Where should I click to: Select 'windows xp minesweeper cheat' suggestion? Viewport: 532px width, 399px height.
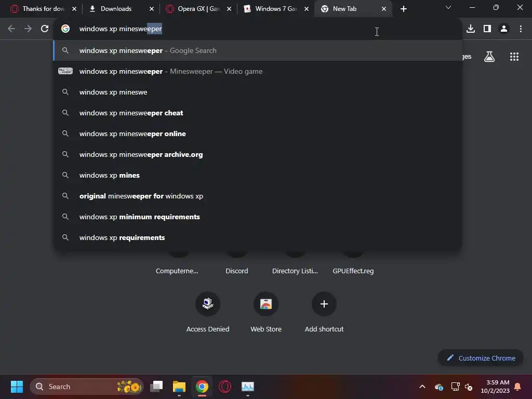point(258,113)
